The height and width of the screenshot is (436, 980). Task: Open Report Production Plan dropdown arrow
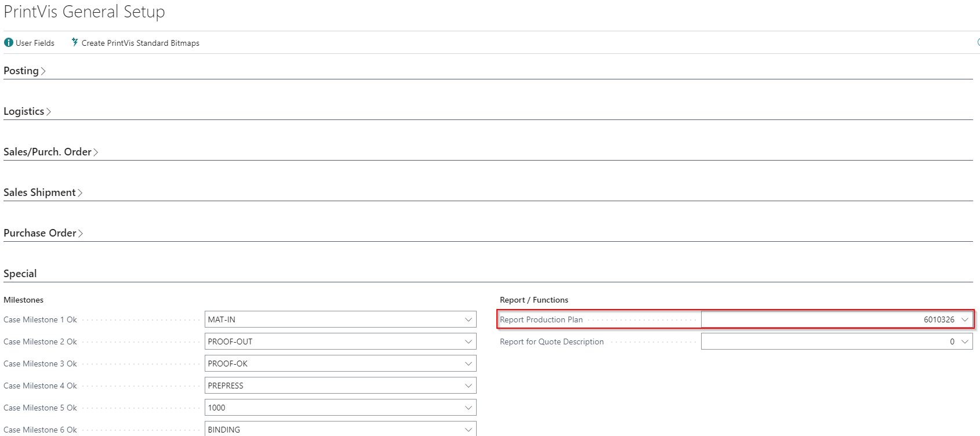coord(965,319)
